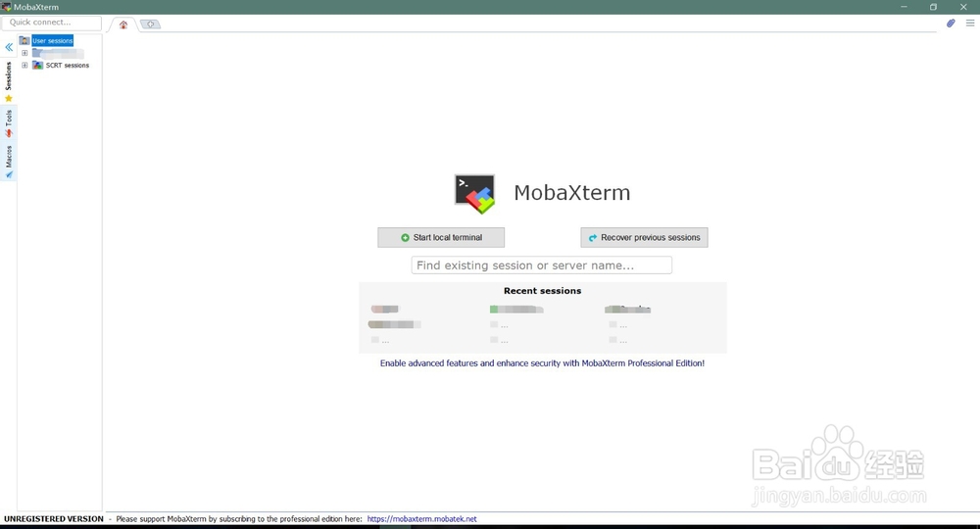Expand the blurred session folder node
The image size is (980, 529).
tap(24, 53)
